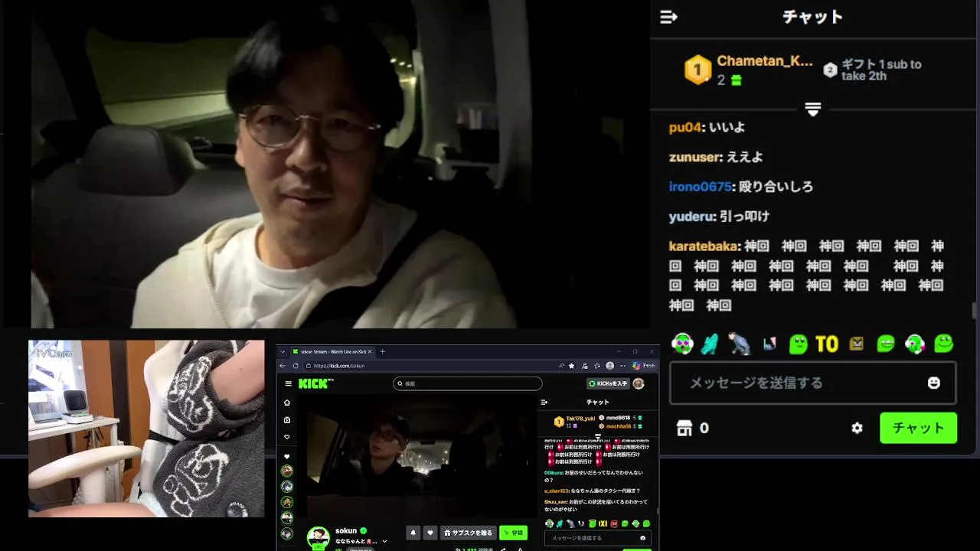The width and height of the screenshot is (980, 551).
Task: Collapse chat in embedded Kick window
Action: [x=544, y=402]
